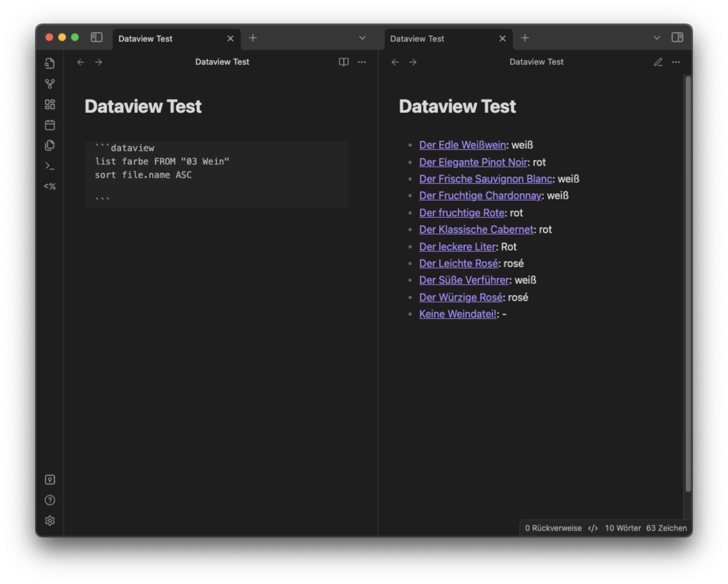Image resolution: width=728 pixels, height=584 pixels.
Task: Open the vault switcher icon
Action: 50,480
